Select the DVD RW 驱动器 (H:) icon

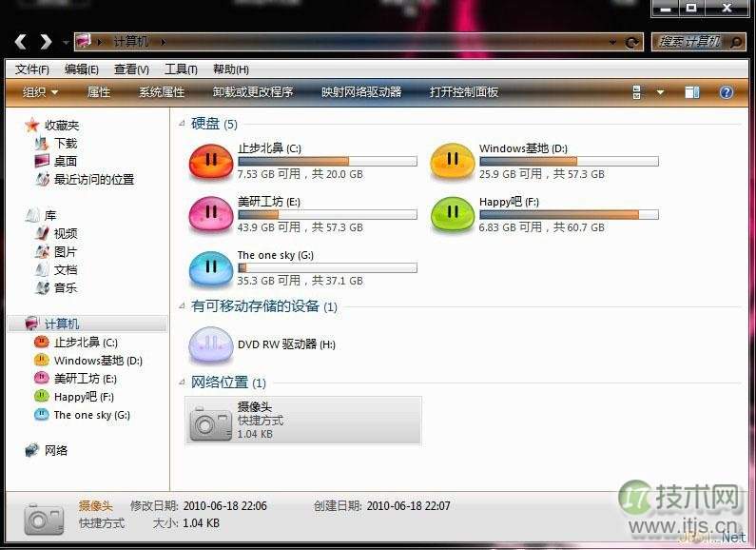pos(211,344)
